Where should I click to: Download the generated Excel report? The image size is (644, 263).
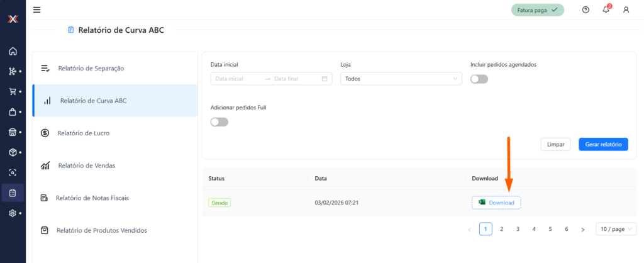point(496,203)
